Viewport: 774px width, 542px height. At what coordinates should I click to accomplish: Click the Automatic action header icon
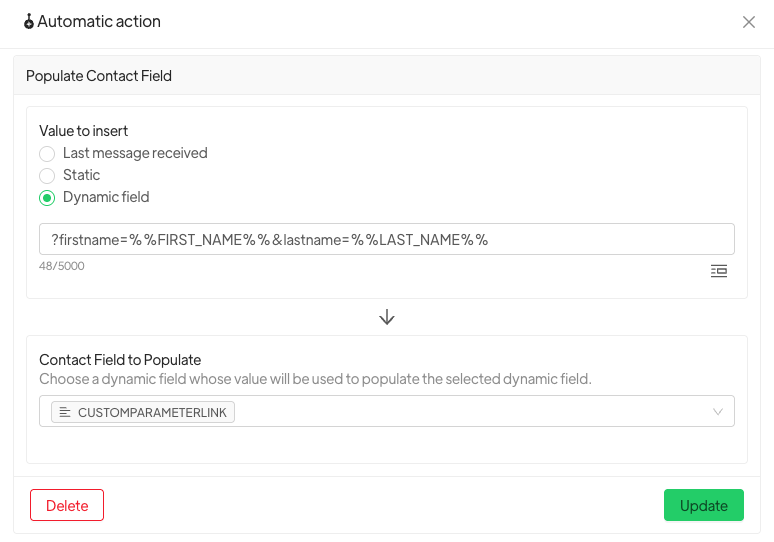(x=29, y=22)
